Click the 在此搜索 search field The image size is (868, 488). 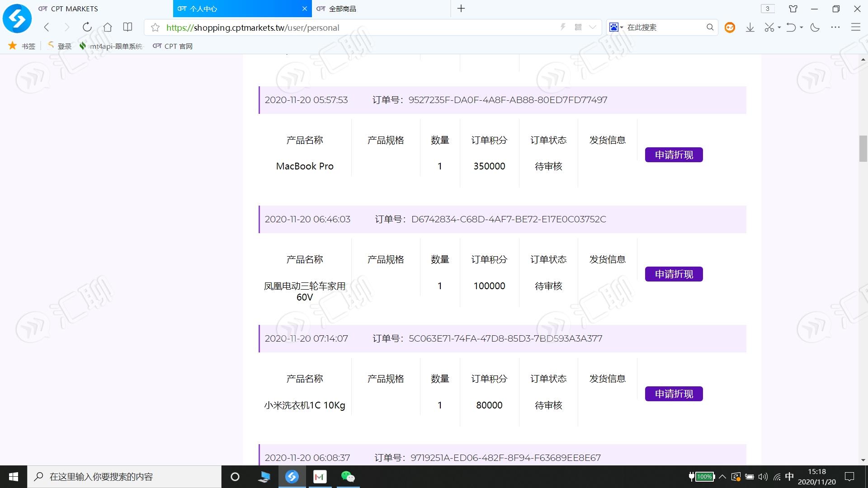click(x=664, y=28)
